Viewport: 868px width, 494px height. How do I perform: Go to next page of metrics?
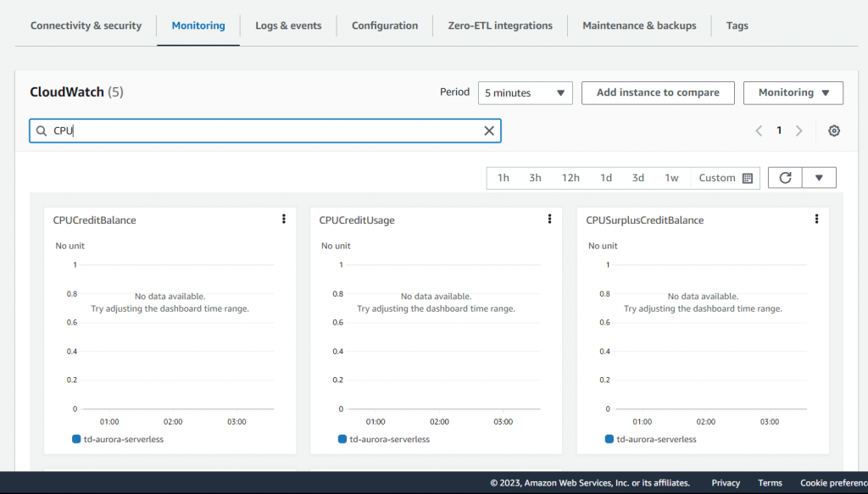click(798, 130)
